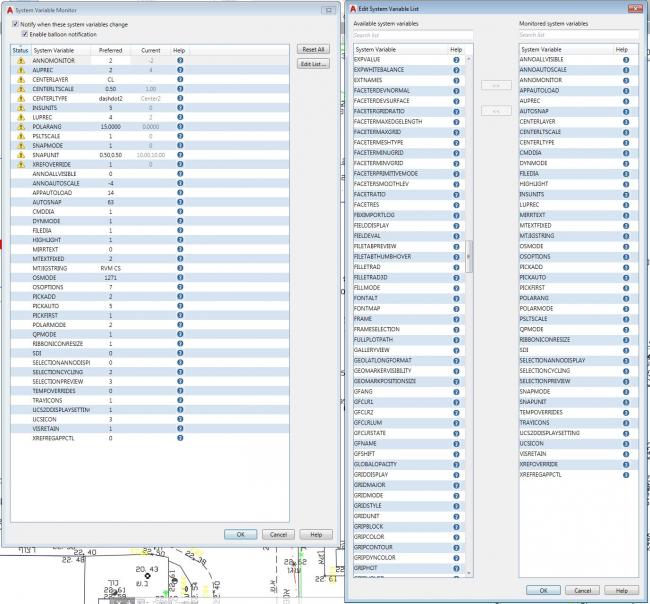Sort by Preferred column header
Image resolution: width=650 pixels, height=604 pixels.
click(110, 49)
